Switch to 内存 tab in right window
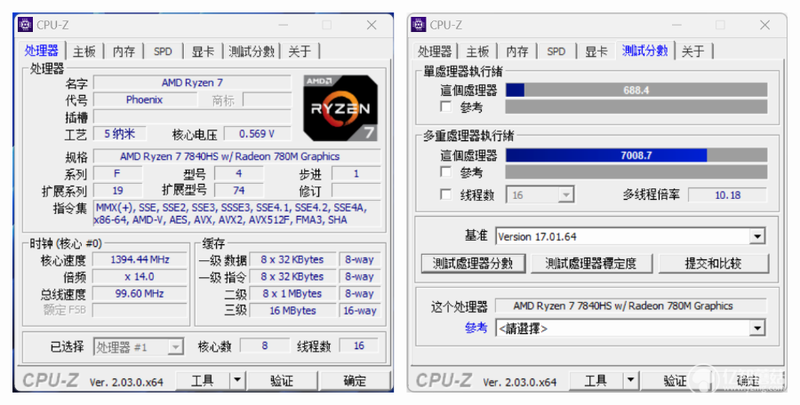 click(517, 52)
